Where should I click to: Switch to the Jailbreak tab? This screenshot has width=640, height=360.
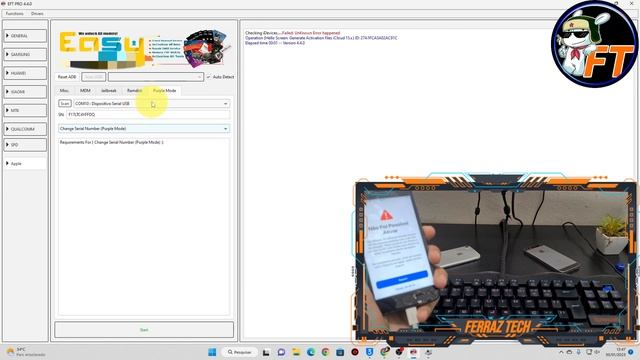click(109, 91)
